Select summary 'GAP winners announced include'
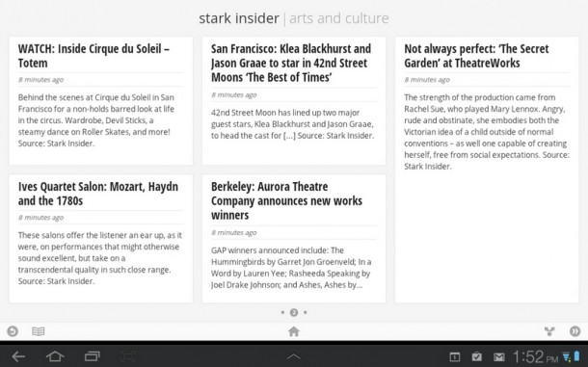The width and height of the screenshot is (588, 367). 291,267
